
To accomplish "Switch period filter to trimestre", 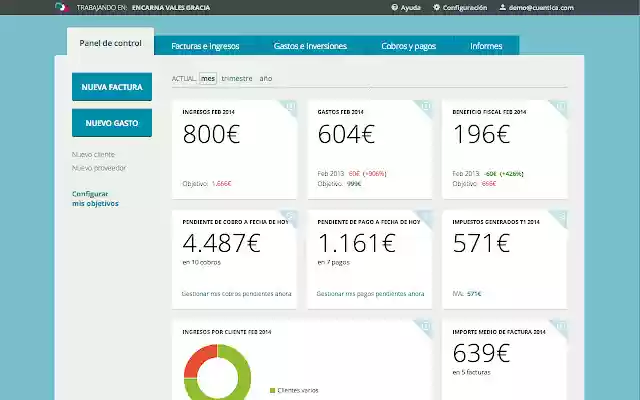I will (237, 78).
